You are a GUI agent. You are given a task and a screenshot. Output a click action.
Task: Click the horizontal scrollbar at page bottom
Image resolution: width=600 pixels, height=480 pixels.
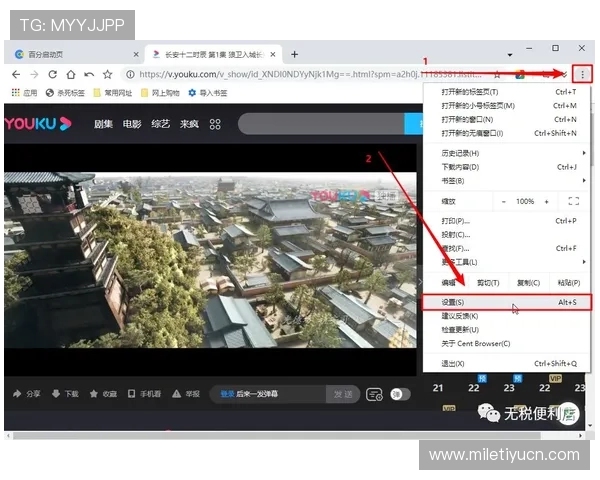pos(277,436)
